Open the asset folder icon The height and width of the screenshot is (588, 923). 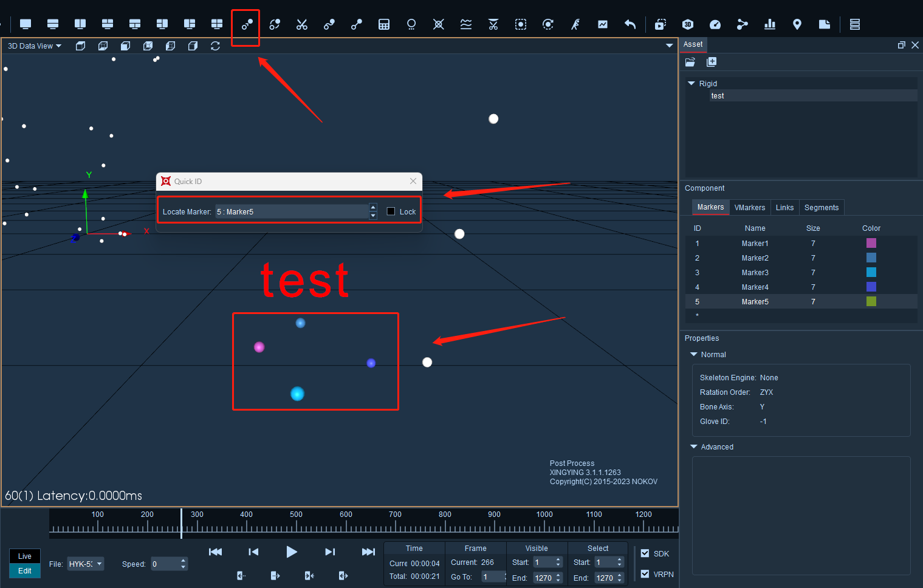click(x=690, y=62)
